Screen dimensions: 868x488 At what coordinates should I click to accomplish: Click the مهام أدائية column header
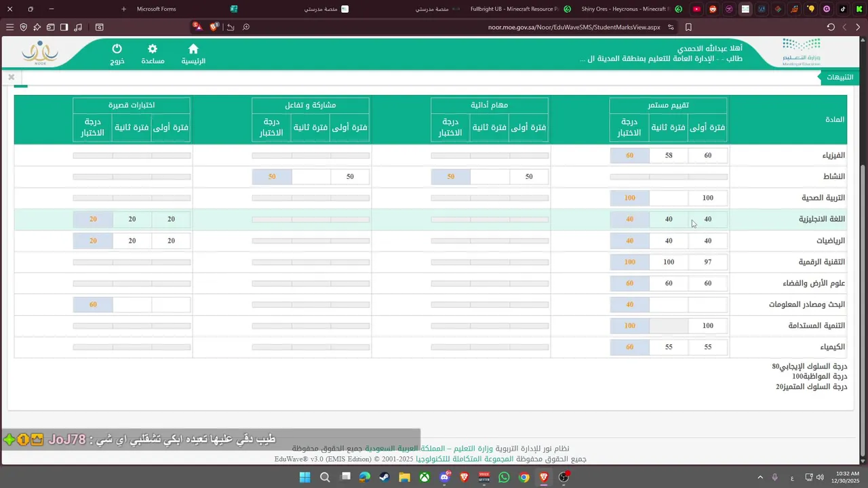click(490, 105)
